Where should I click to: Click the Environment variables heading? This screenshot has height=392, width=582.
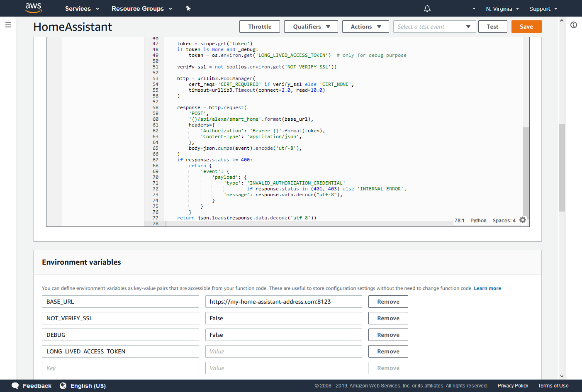(x=81, y=262)
